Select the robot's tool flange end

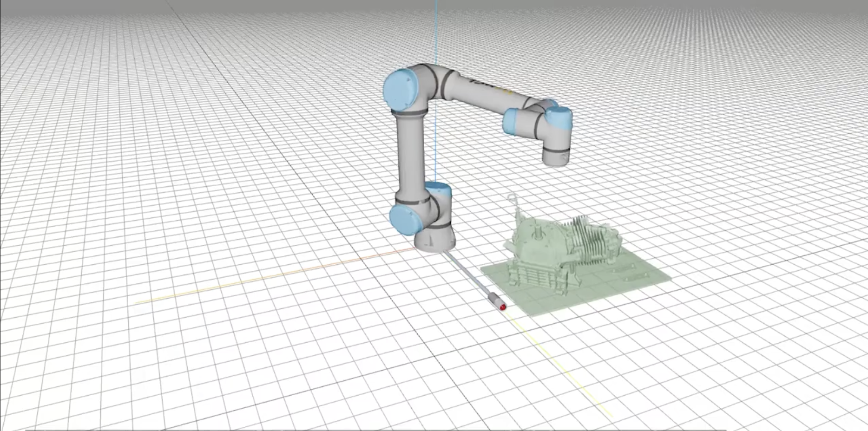tap(556, 158)
